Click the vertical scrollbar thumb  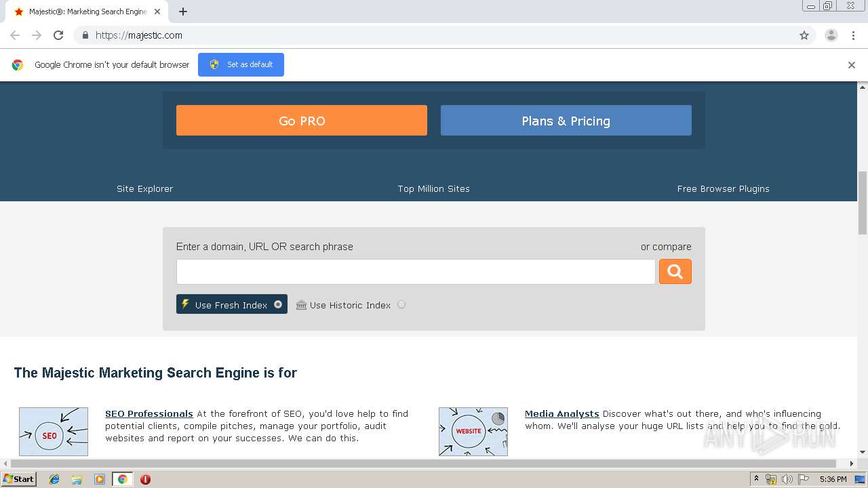[863, 203]
